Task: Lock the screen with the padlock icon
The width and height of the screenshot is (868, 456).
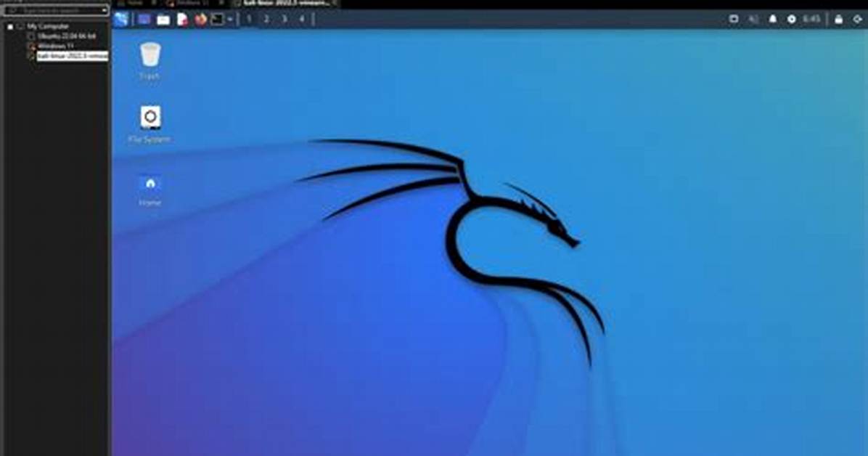Action: pyautogui.click(x=839, y=19)
